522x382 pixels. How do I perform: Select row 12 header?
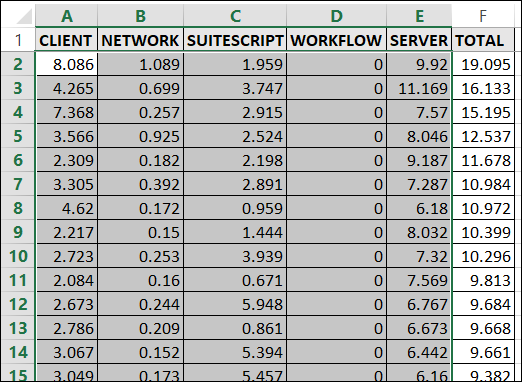coord(18,304)
